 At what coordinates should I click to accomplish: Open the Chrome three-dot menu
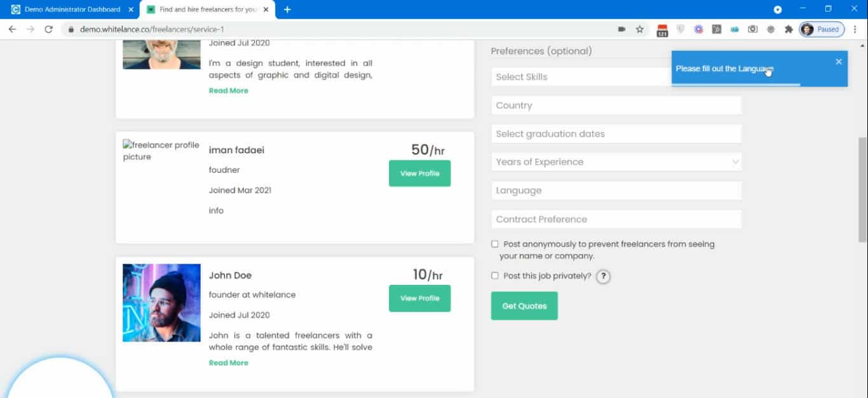855,29
